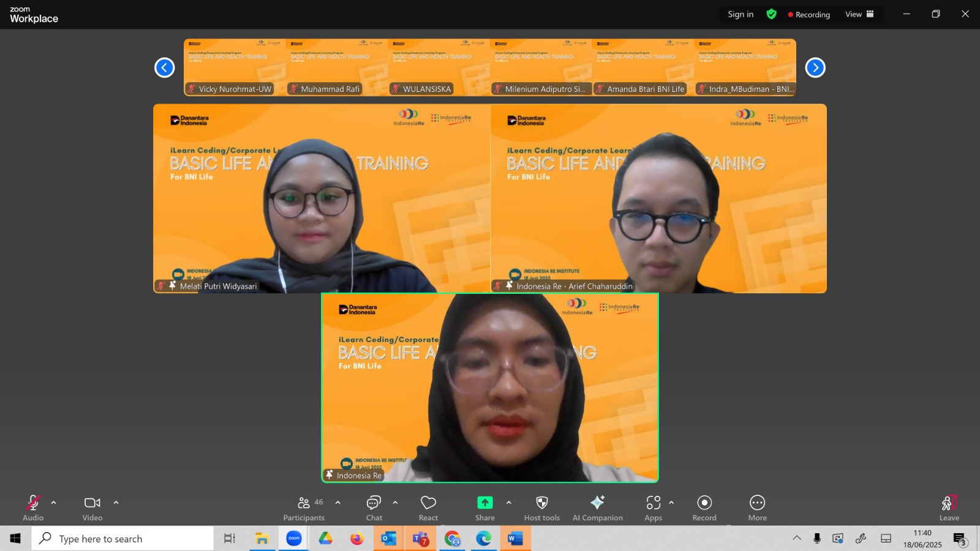Open the View layout menu

(x=859, y=14)
